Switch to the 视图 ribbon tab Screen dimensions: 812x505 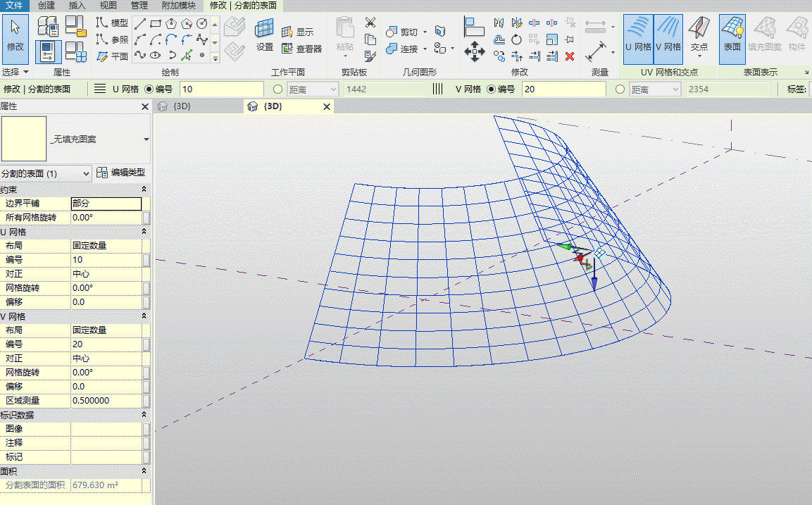click(108, 5)
